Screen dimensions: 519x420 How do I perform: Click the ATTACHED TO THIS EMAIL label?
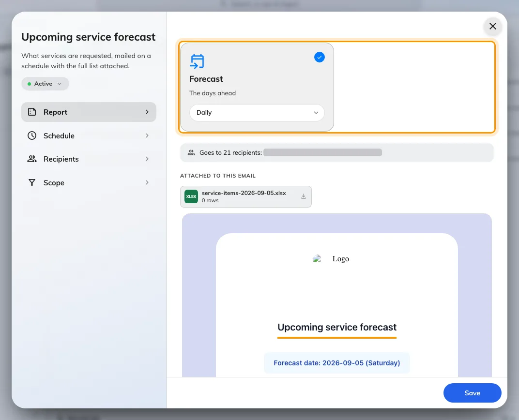coord(218,176)
